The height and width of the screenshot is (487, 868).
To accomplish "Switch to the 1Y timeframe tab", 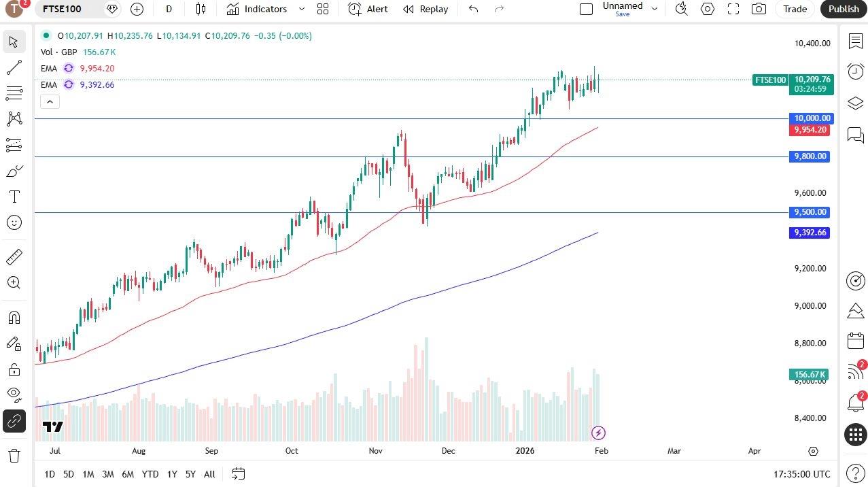I will pos(171,474).
